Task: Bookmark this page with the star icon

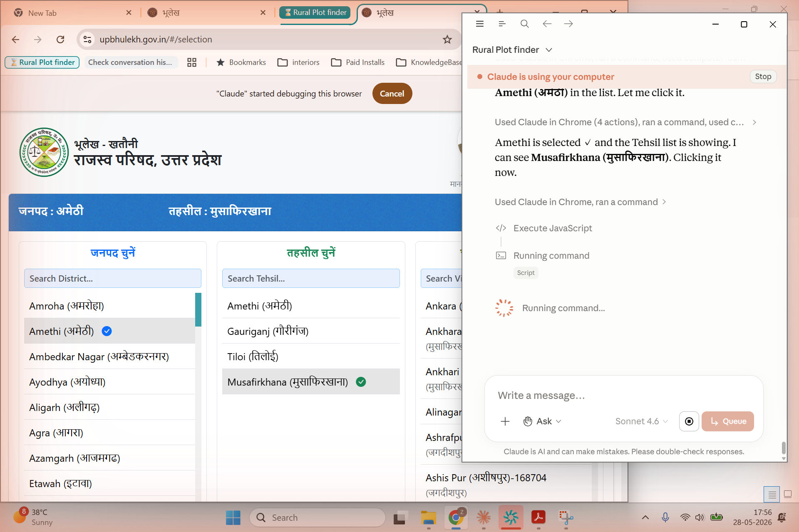Action: pyautogui.click(x=447, y=40)
